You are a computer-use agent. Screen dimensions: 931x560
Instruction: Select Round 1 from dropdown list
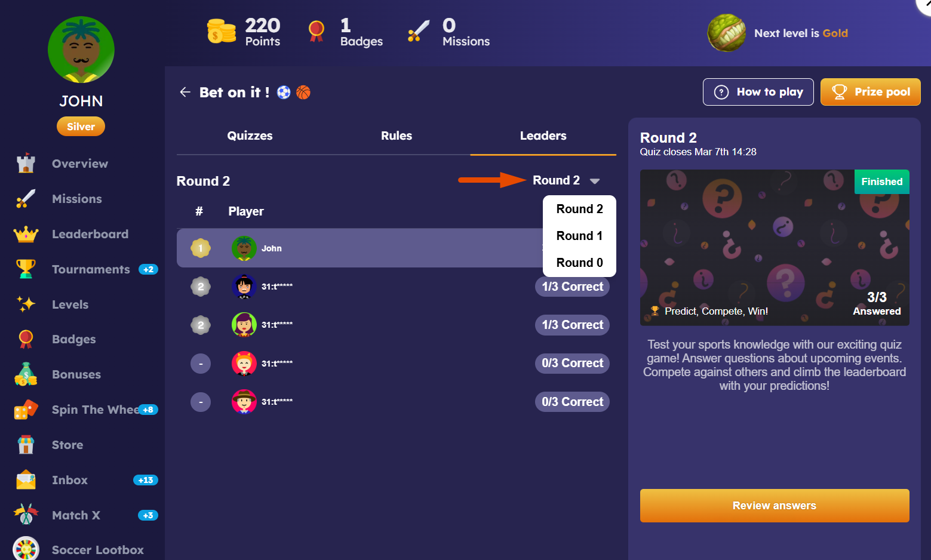click(579, 236)
